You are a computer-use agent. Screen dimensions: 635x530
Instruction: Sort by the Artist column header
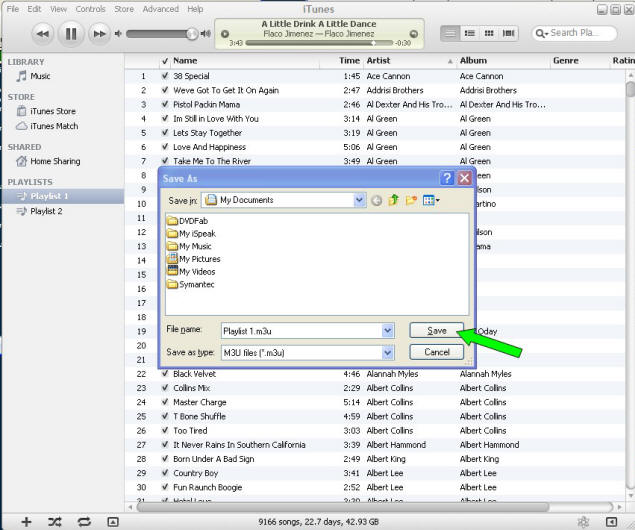409,61
